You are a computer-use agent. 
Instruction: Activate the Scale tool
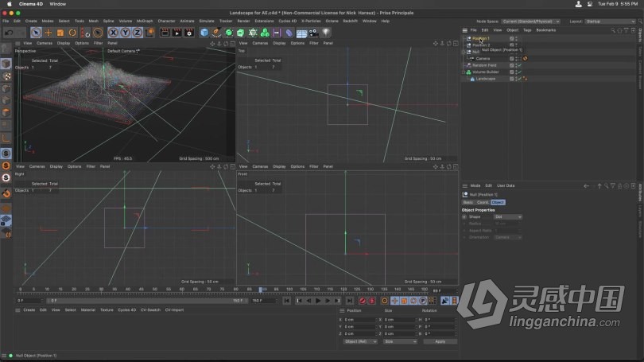(60, 33)
